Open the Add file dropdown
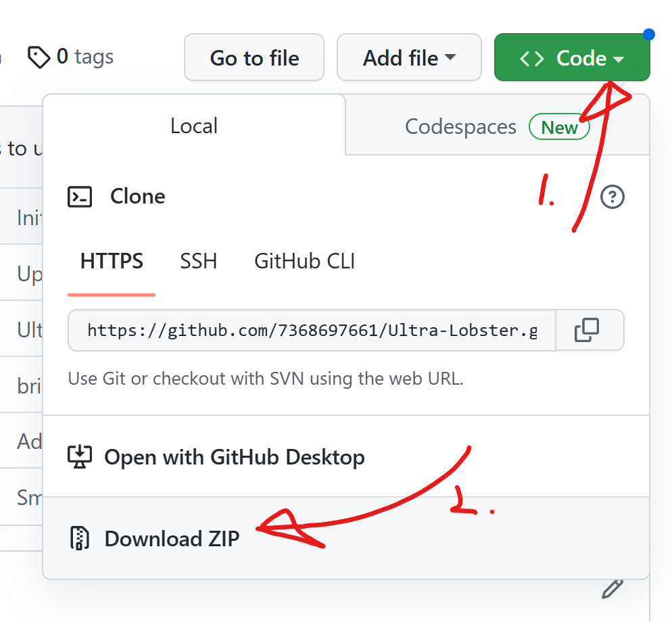The width and height of the screenshot is (672, 622). tap(408, 57)
